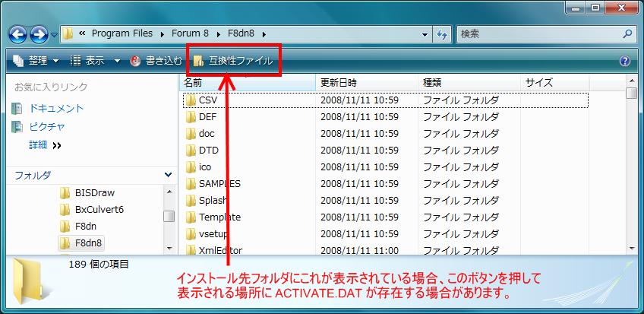Select Forum 8 in the address path
Screen dimensions: 644x314
(x=190, y=33)
